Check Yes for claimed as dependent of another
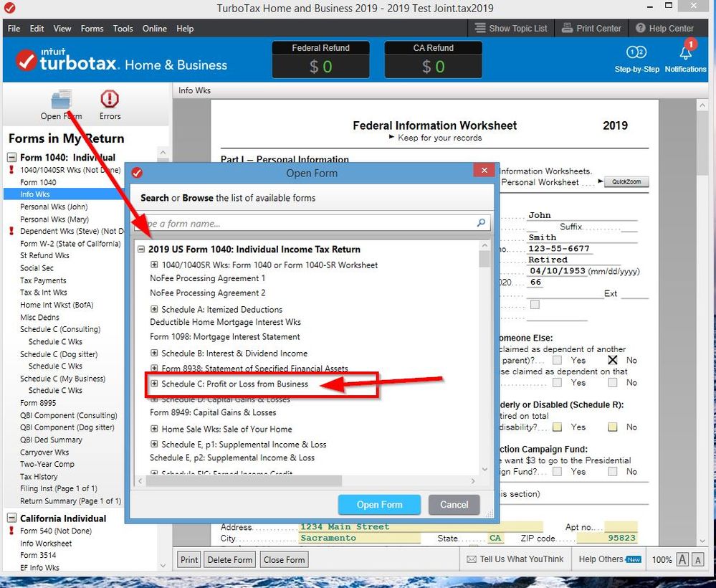The height and width of the screenshot is (588, 716). pyautogui.click(x=557, y=360)
